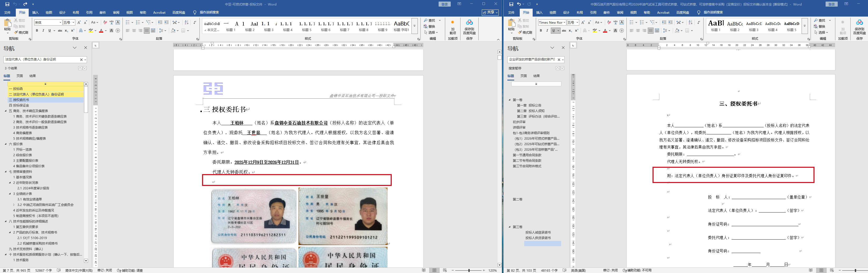Toggle Bold in right Word ribbon

(541, 31)
